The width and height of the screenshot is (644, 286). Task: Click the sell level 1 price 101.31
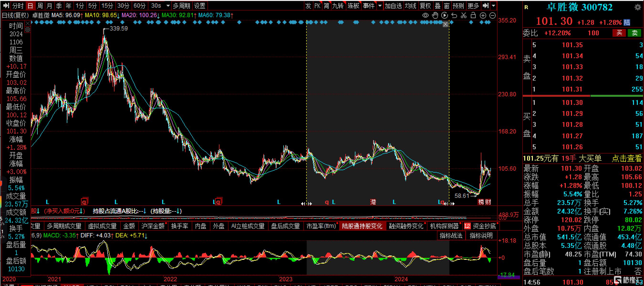pyautogui.click(x=572, y=89)
